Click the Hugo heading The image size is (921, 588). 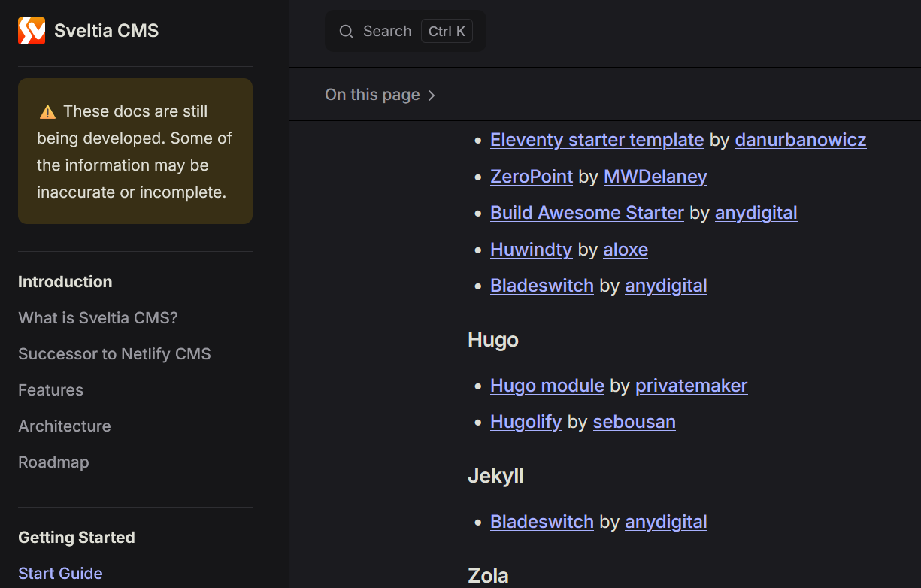(493, 340)
